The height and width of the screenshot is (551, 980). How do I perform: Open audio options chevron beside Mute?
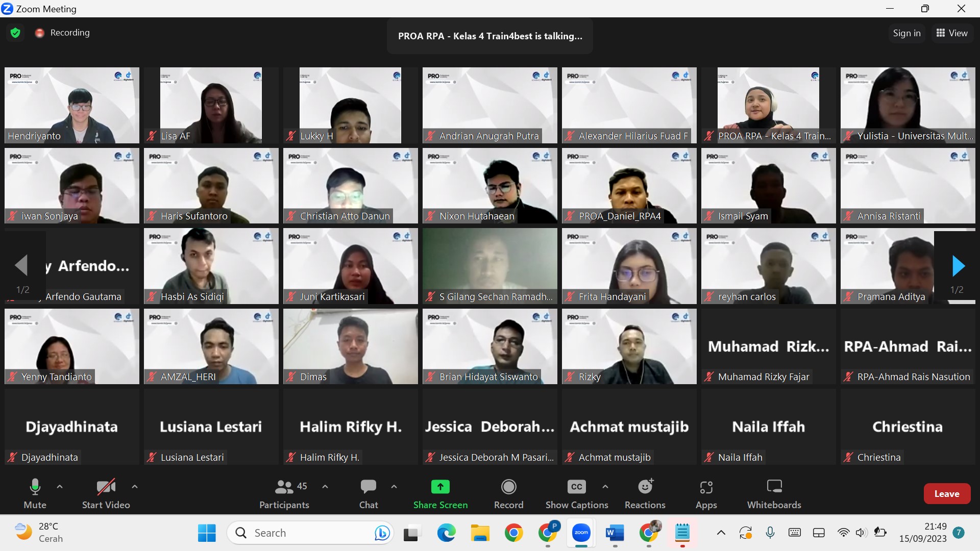tap(59, 487)
